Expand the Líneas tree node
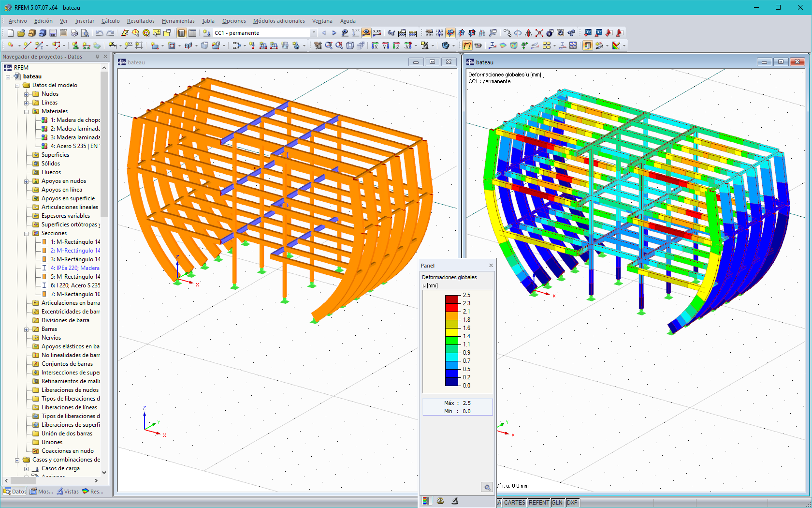The height and width of the screenshot is (508, 812). point(27,103)
